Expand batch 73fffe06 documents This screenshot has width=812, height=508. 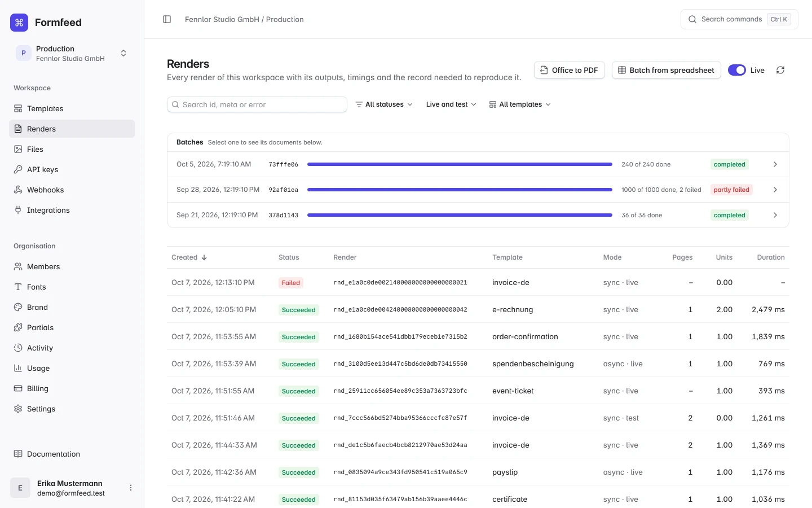(775, 164)
